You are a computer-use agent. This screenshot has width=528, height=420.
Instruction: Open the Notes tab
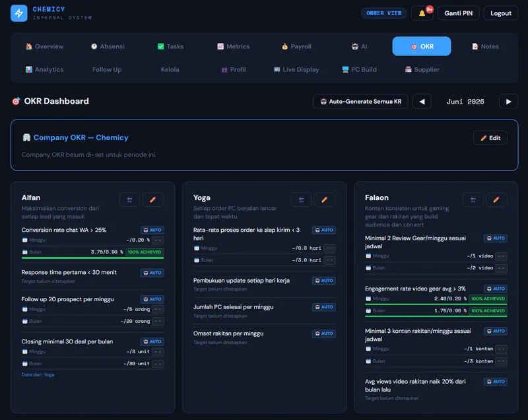coord(485,46)
